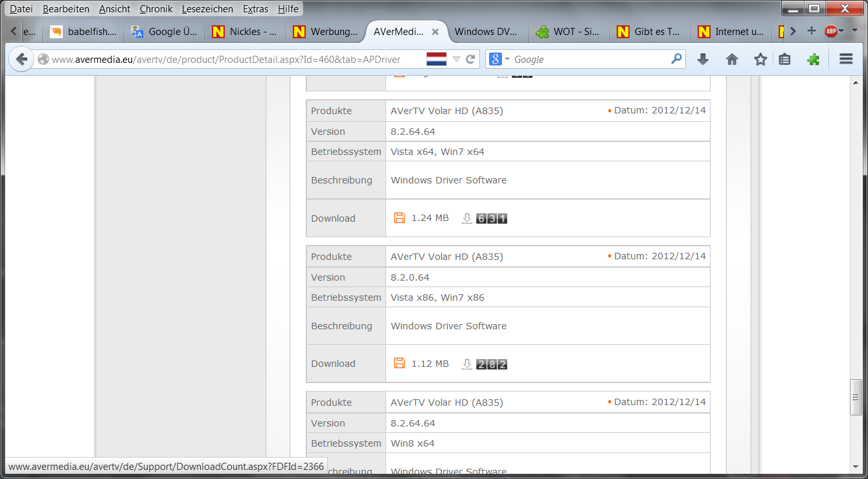Click the vertical scrollbar thumb

(x=856, y=397)
